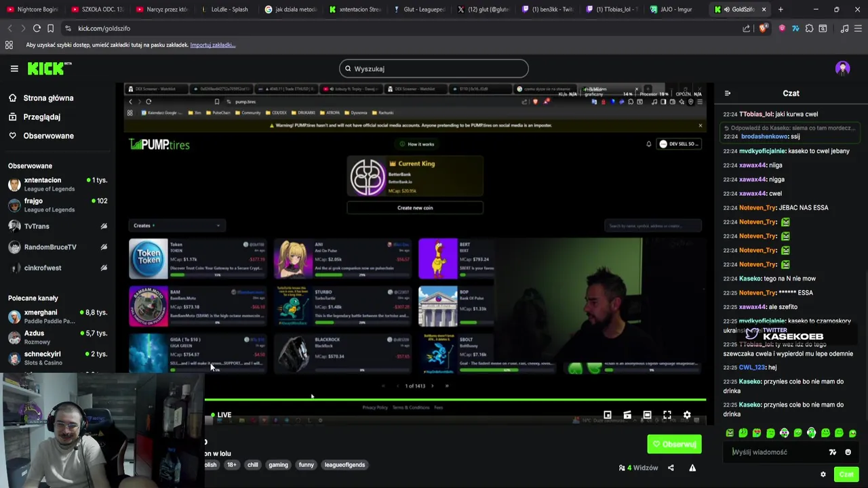Select the leagueoflegends tag
The width and height of the screenshot is (868, 488).
[344, 465]
